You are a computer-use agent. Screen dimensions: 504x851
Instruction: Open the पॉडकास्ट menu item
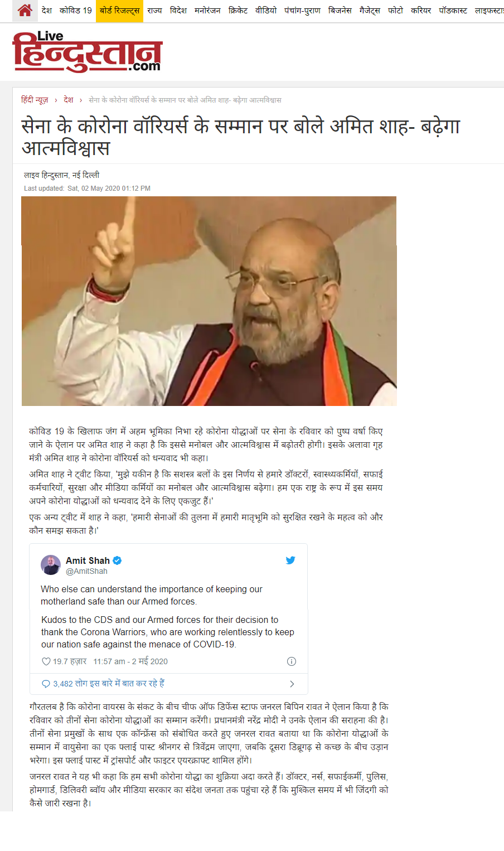click(x=453, y=11)
